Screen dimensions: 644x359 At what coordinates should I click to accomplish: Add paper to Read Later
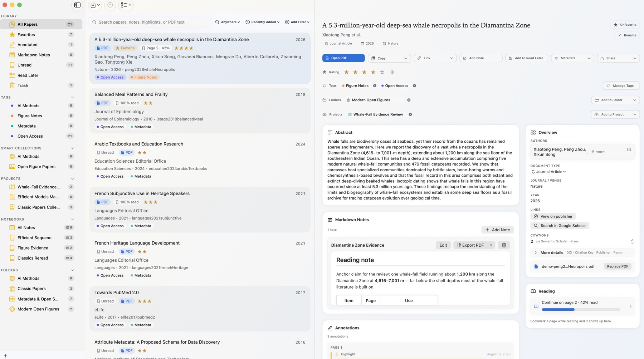[x=526, y=58]
